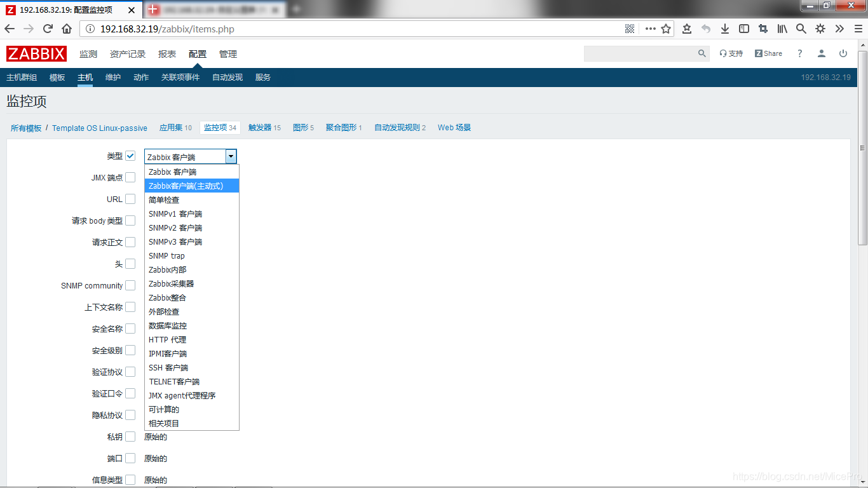Open the 监测 top menu
This screenshot has width=868, height=488.
[x=88, y=54]
